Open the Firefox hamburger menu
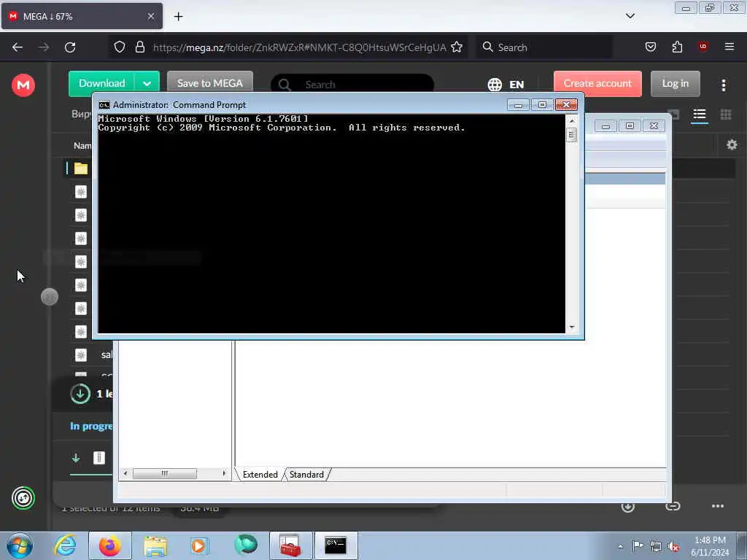 pos(729,47)
